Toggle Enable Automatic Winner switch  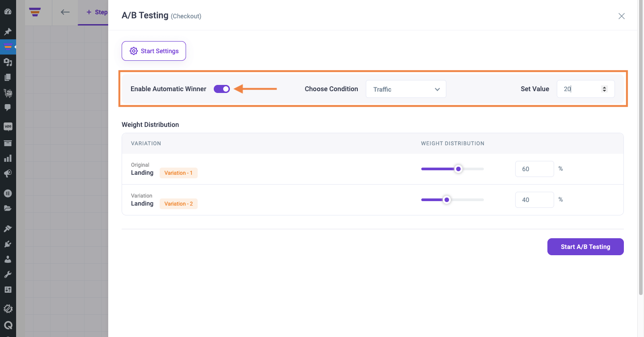(222, 89)
